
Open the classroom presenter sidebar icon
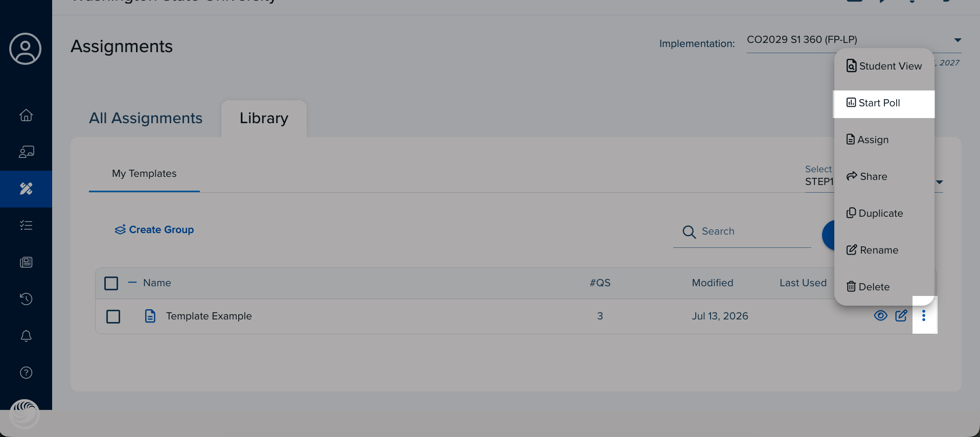[26, 152]
